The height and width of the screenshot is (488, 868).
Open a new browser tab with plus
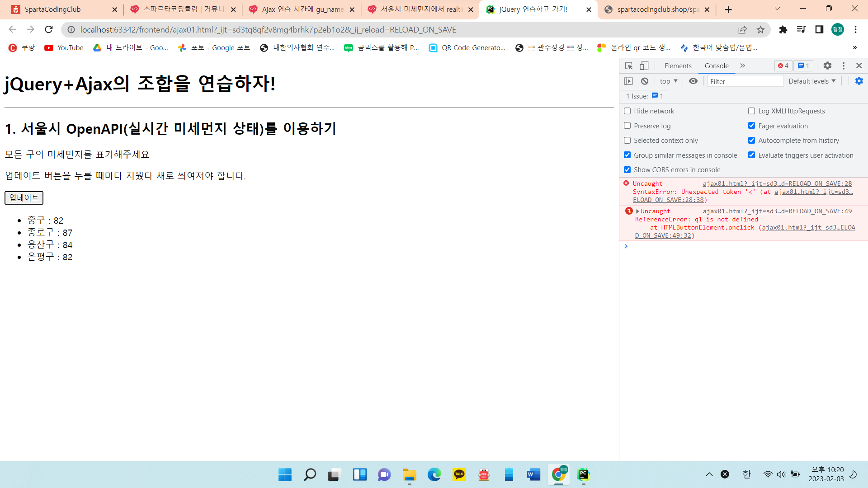click(728, 9)
